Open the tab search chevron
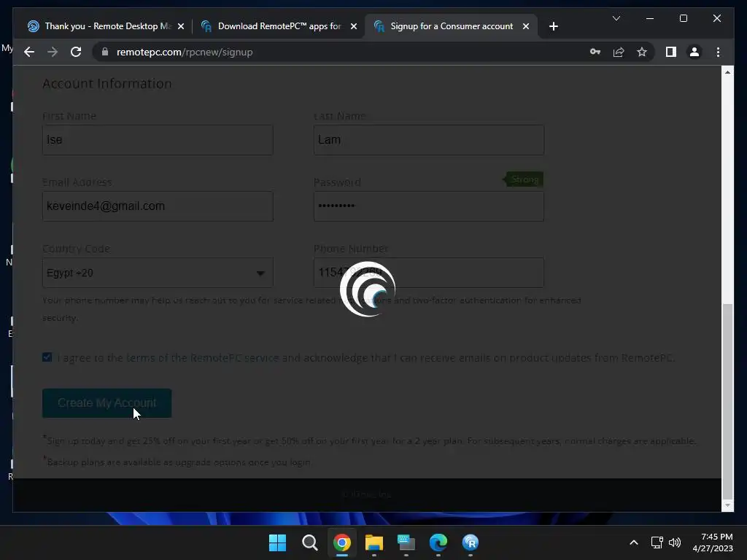 click(x=616, y=18)
